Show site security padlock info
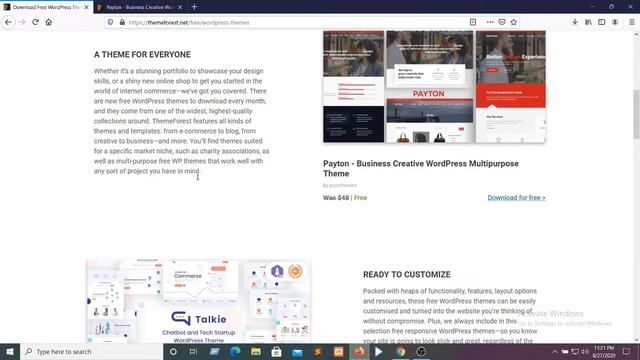The image size is (640, 360). [122, 22]
